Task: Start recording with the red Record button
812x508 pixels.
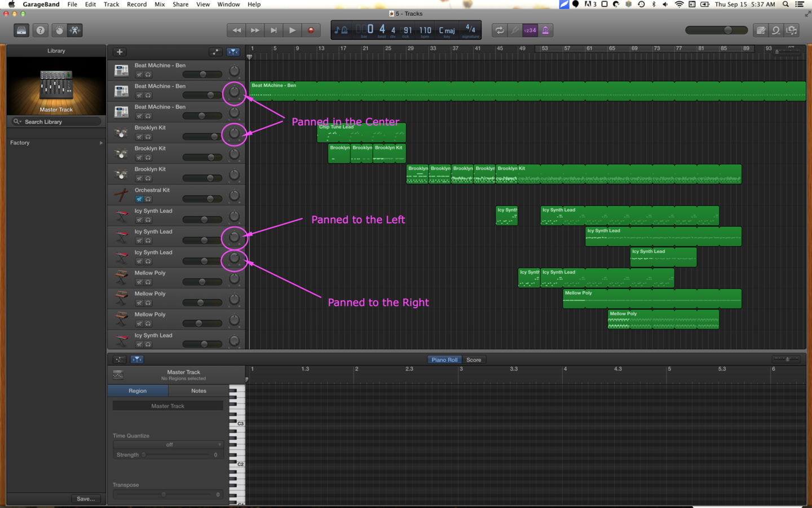Action: tap(311, 30)
